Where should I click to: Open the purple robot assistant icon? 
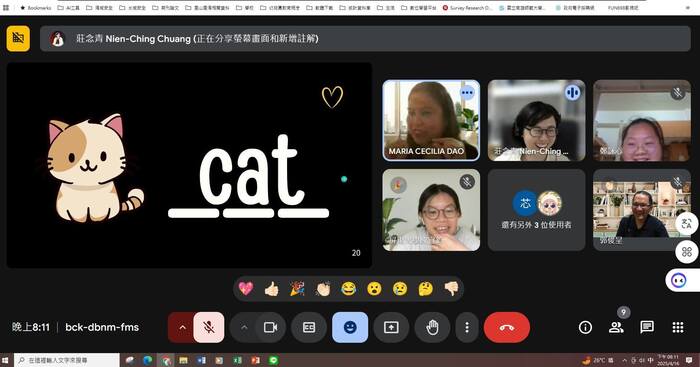coord(679,281)
